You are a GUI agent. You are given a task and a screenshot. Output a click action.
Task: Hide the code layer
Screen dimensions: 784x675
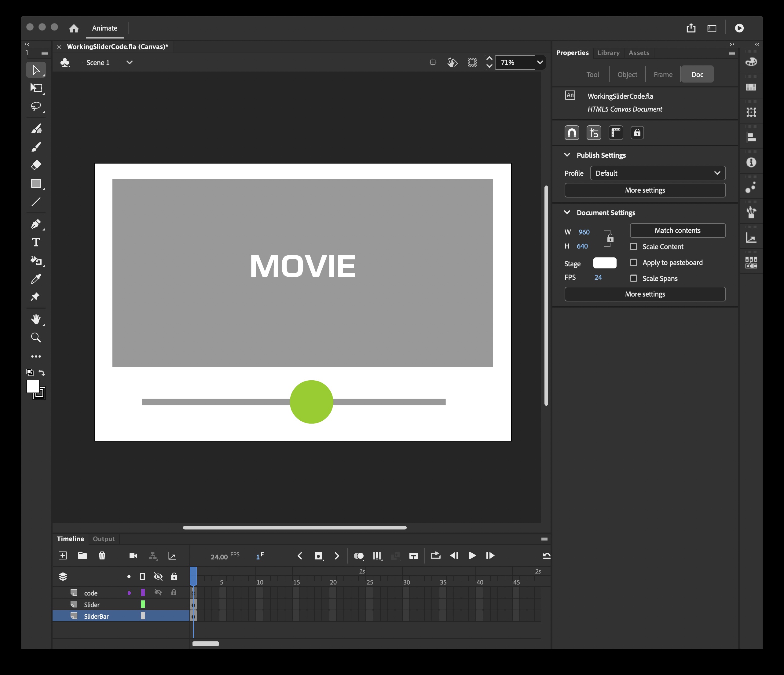tap(158, 592)
